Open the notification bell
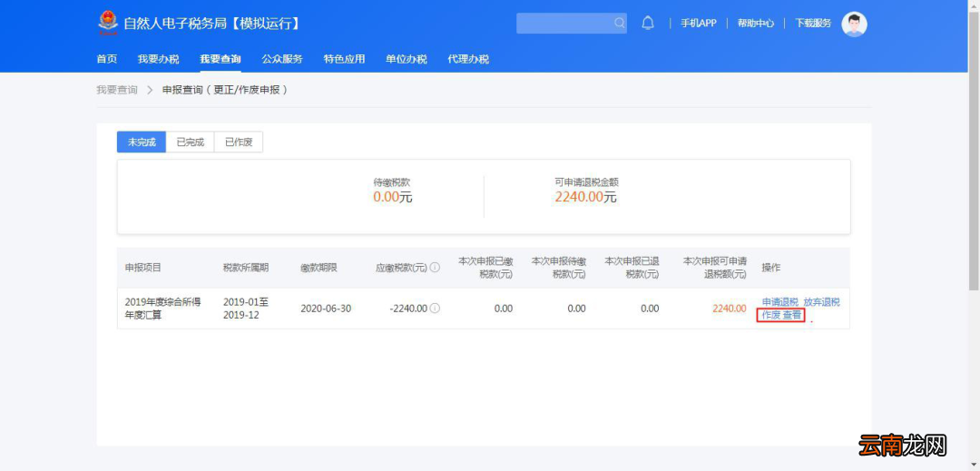Screen dimensions: 980x471 coord(648,23)
